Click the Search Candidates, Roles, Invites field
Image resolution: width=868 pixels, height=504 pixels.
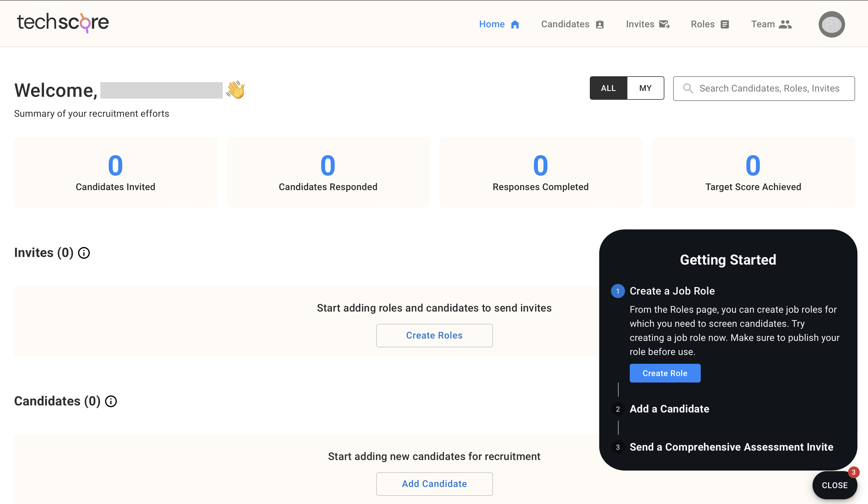(x=764, y=89)
